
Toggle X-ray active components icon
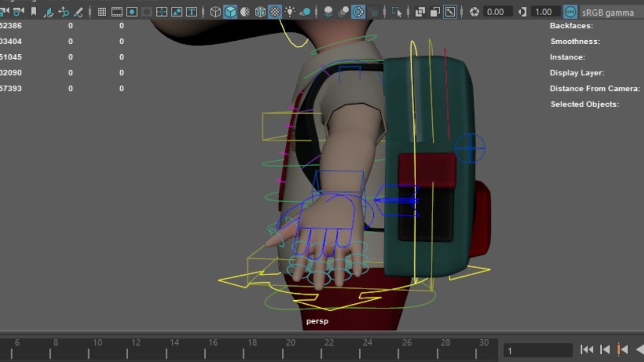[x=435, y=12]
